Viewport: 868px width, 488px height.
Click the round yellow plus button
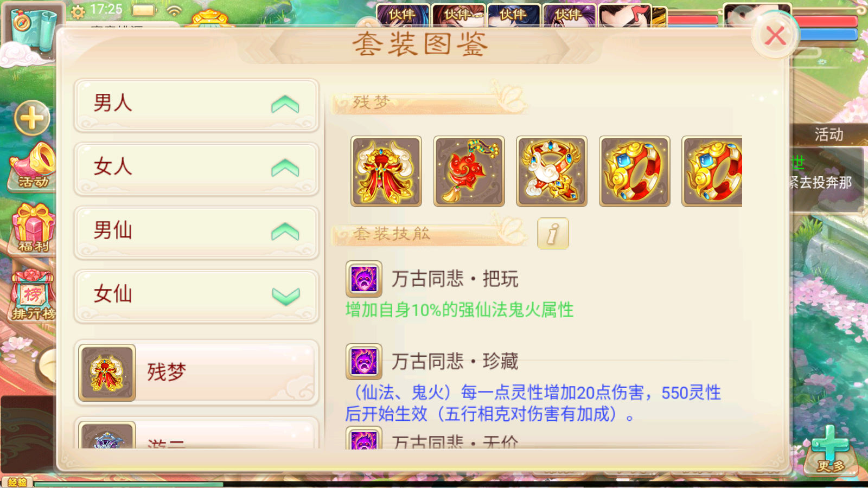click(32, 118)
